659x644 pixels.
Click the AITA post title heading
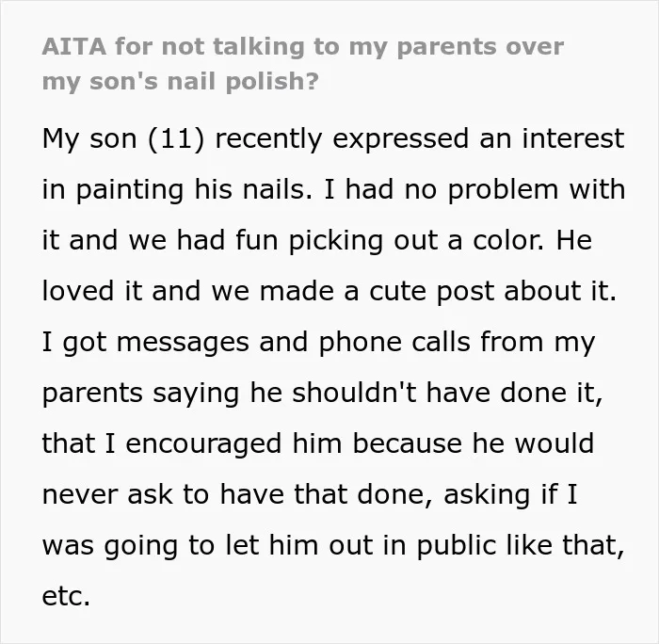[302, 64]
